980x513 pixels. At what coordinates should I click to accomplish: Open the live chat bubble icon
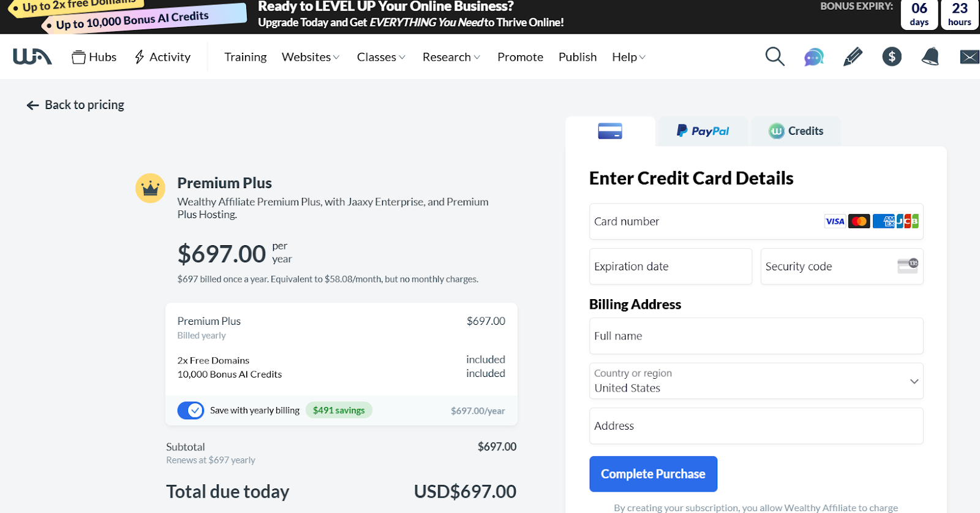click(x=813, y=58)
